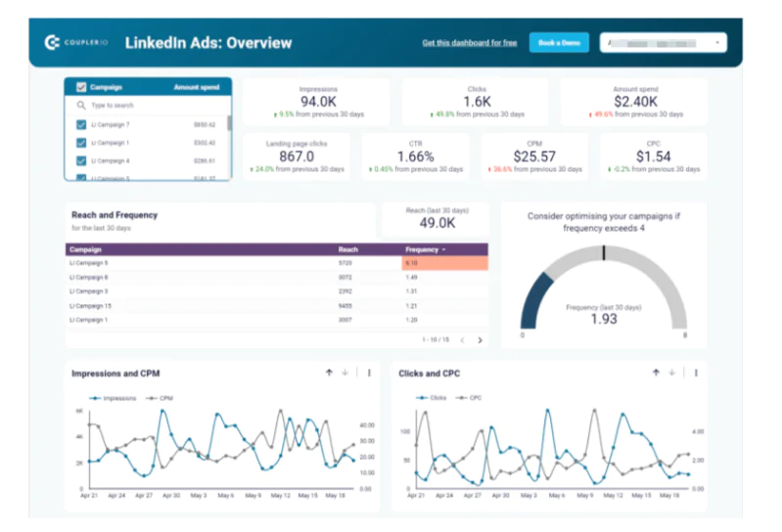Open the account selector dropdown in header

[663, 43]
